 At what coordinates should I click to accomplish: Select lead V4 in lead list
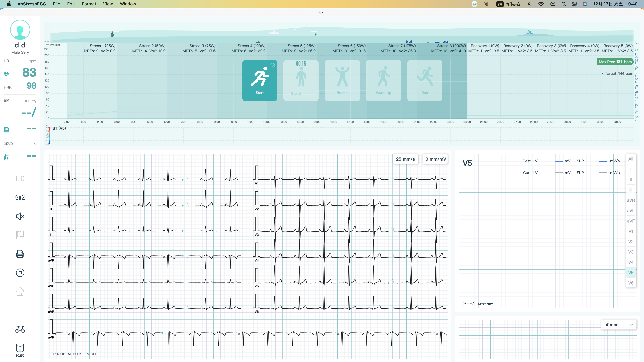(x=631, y=262)
